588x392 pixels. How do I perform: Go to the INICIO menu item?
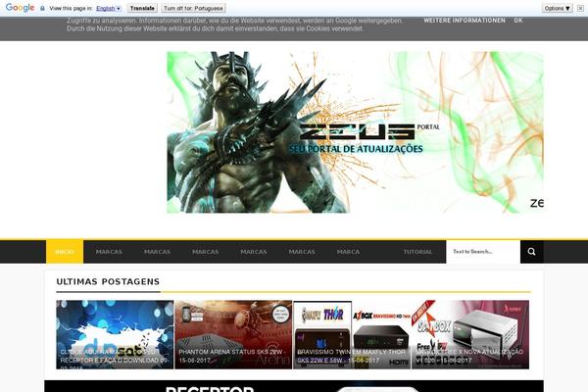[65, 252]
